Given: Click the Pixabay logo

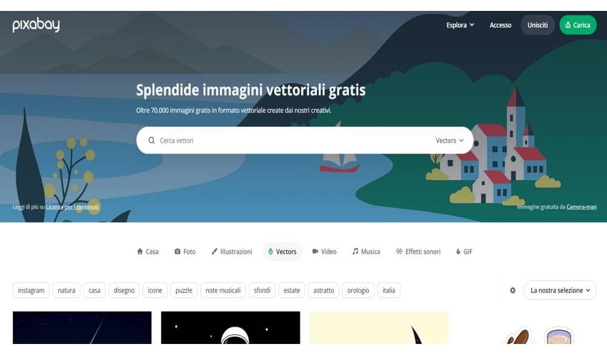Looking at the screenshot, I should [x=36, y=25].
